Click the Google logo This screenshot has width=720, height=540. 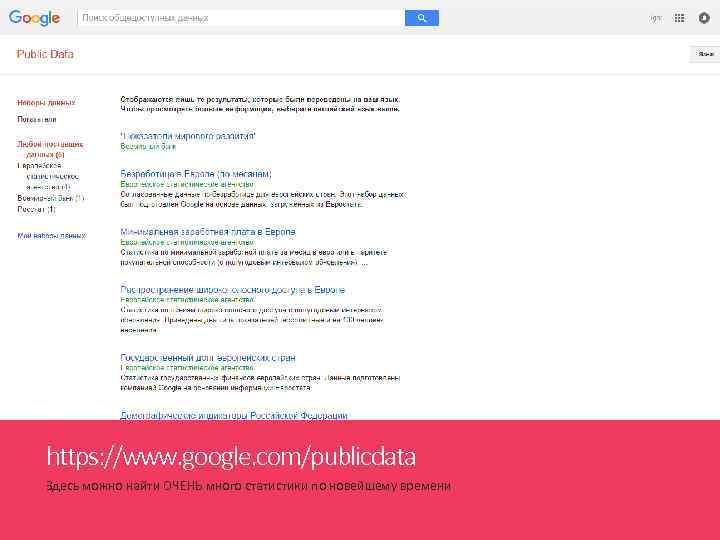(x=34, y=18)
